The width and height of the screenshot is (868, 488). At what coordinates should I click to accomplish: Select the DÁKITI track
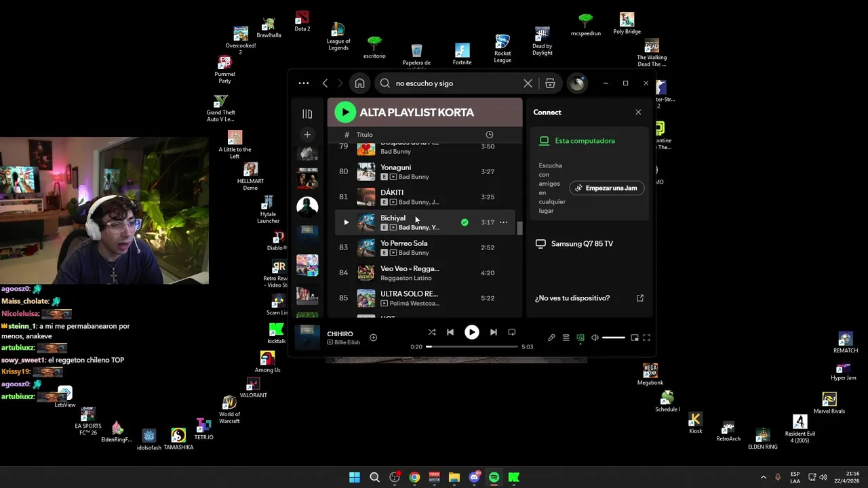(425, 197)
